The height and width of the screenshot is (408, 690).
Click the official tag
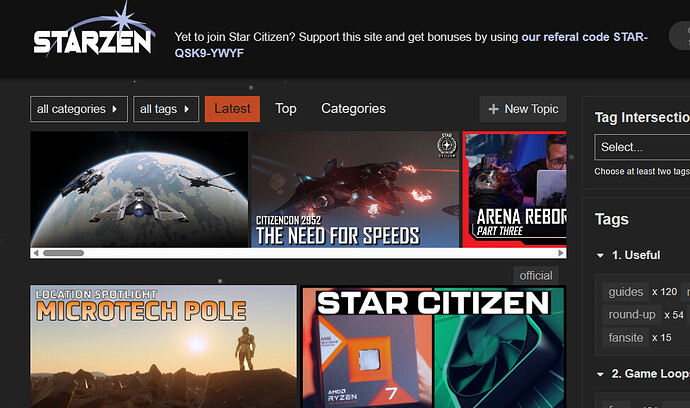(536, 276)
